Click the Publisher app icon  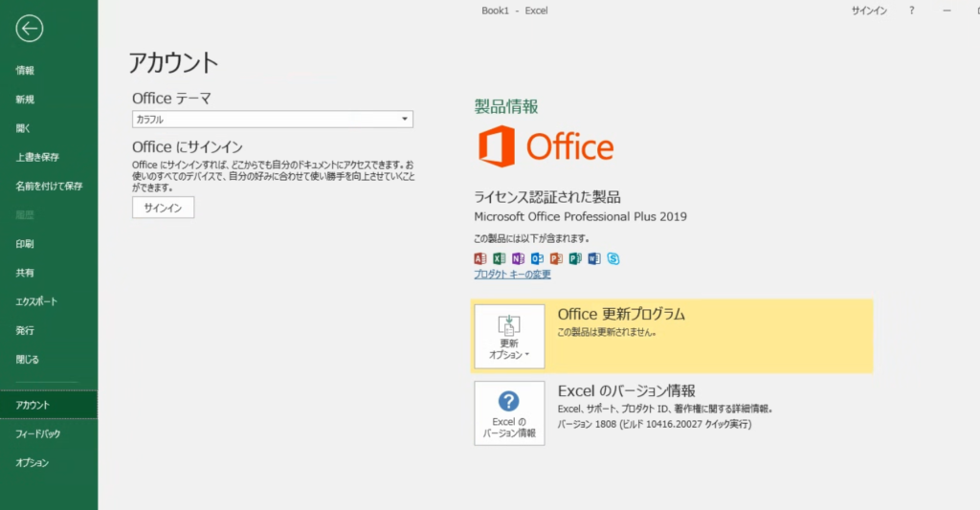click(575, 258)
